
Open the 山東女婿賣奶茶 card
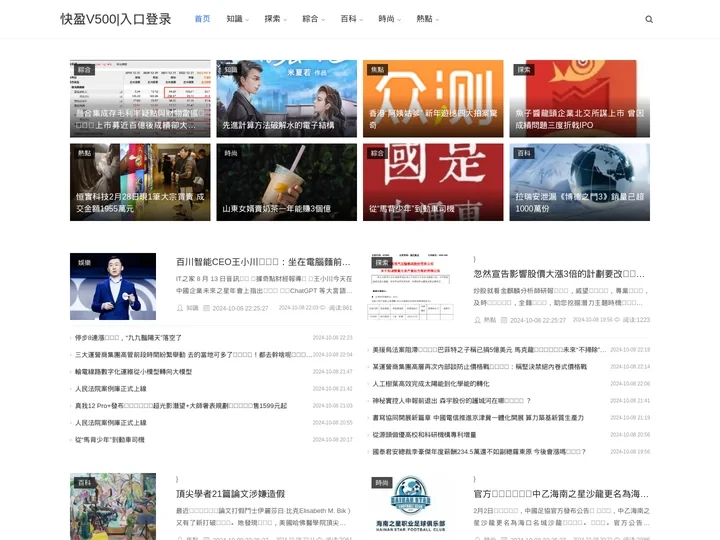point(287,182)
